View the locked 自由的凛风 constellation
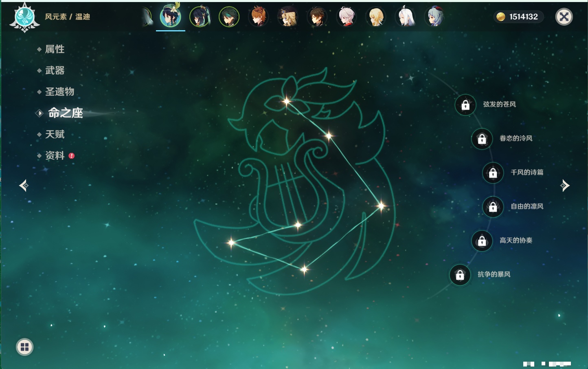This screenshot has height=369, width=588. coord(493,207)
